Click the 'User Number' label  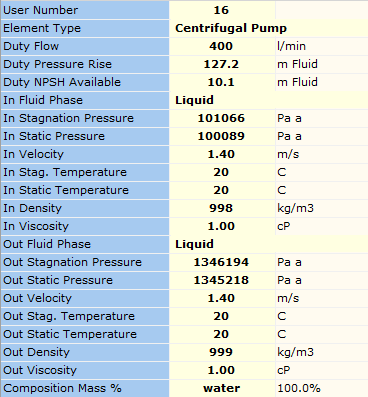pyautogui.click(x=41, y=10)
